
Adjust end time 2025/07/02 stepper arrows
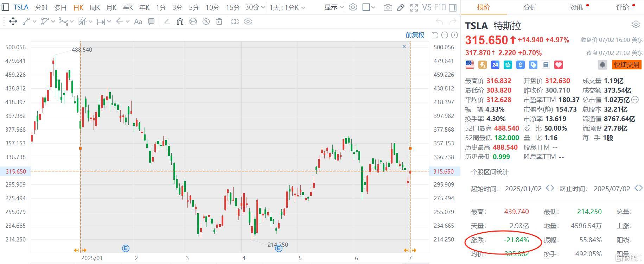point(638,188)
